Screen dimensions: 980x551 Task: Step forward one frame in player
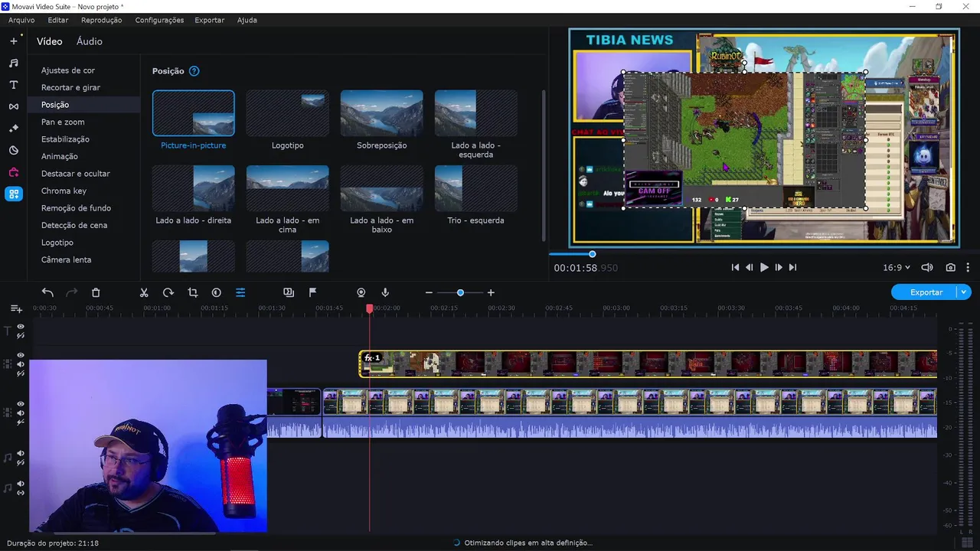(779, 268)
